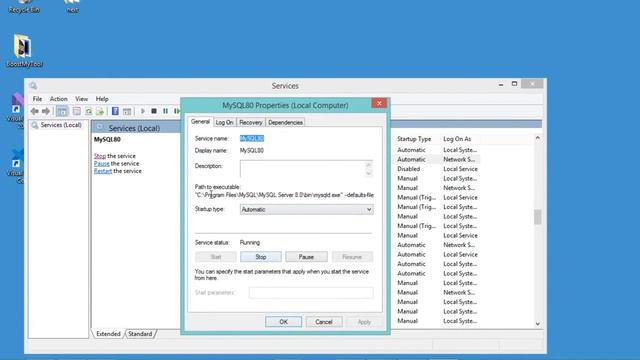Switch to the Standard view tab
The width and height of the screenshot is (640, 360).
coord(140,334)
